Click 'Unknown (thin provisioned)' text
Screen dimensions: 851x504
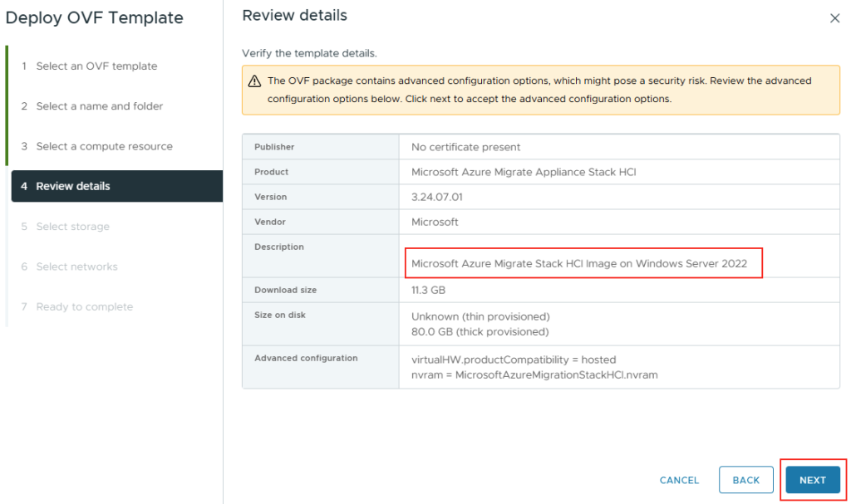coord(480,317)
